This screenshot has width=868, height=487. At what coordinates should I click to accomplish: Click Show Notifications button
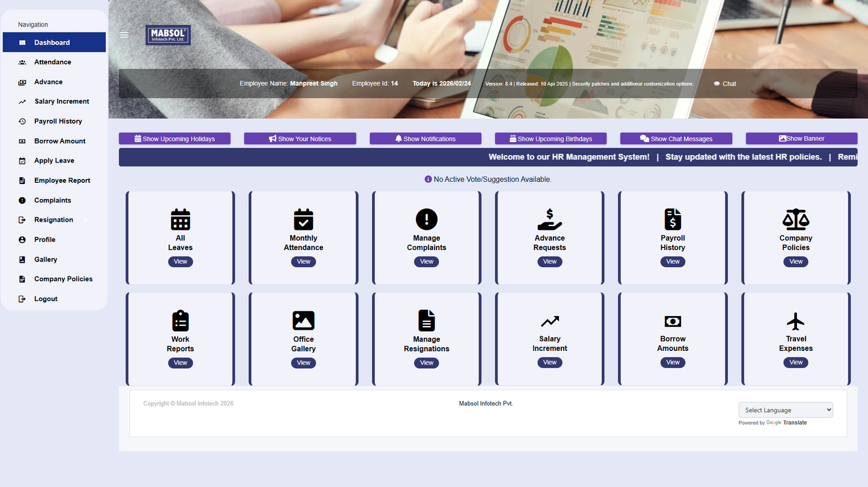point(425,139)
